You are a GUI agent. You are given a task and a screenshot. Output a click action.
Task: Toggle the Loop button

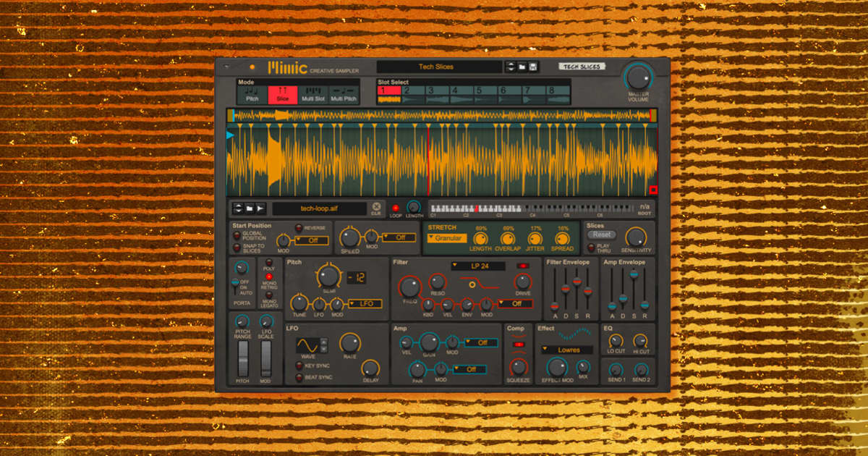tap(396, 208)
